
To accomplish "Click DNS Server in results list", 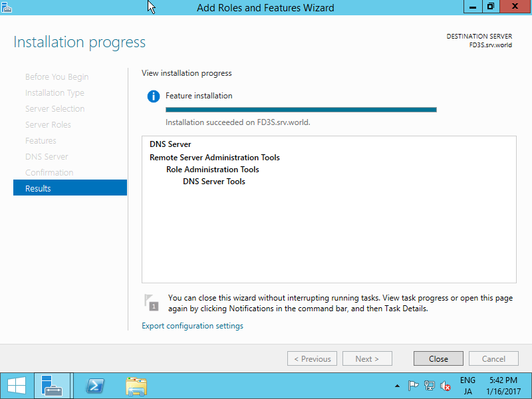I will (x=170, y=144).
